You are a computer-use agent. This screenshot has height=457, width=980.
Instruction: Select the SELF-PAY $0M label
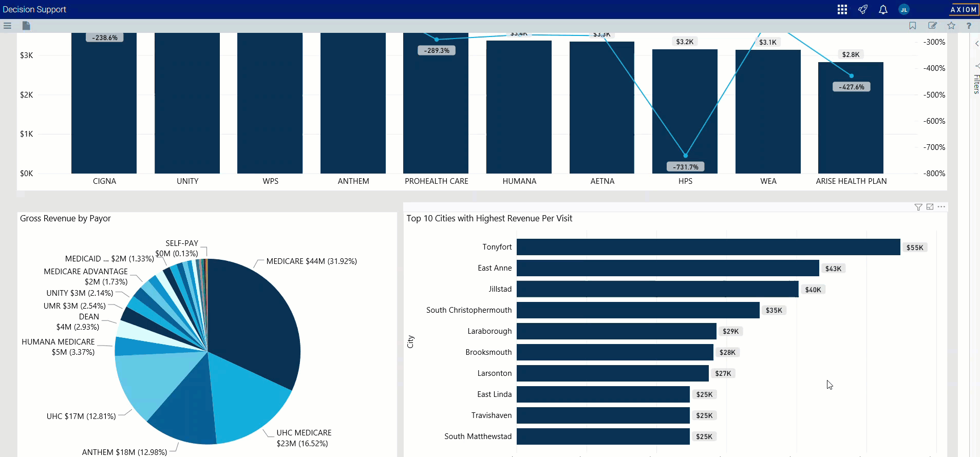tap(177, 249)
